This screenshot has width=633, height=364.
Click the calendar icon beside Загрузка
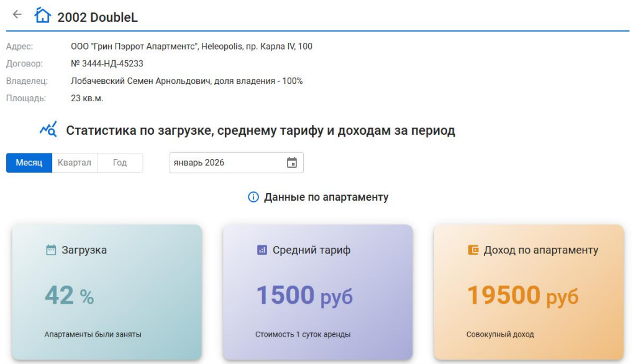coord(51,250)
